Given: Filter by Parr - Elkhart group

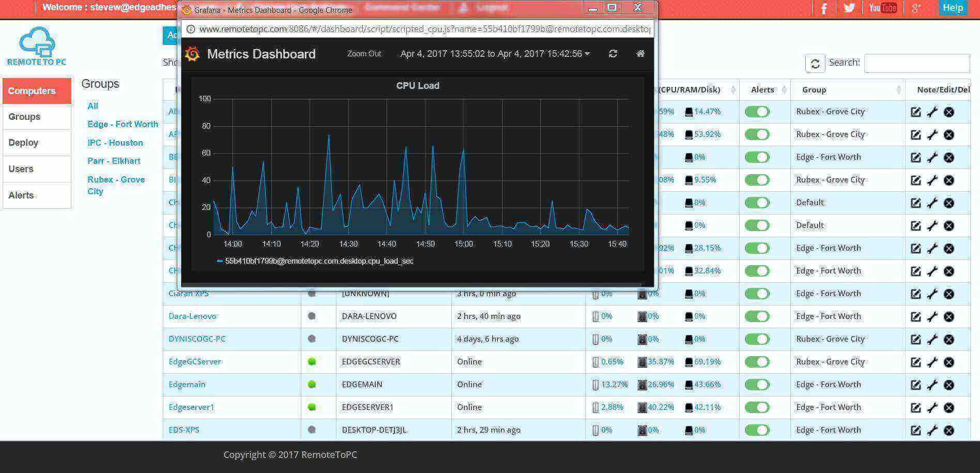Looking at the screenshot, I should [114, 161].
